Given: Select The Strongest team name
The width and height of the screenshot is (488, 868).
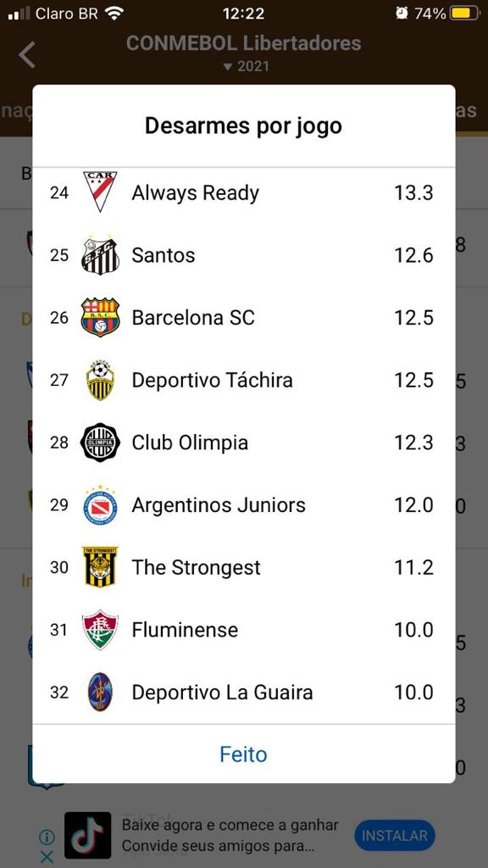Looking at the screenshot, I should point(196,567).
